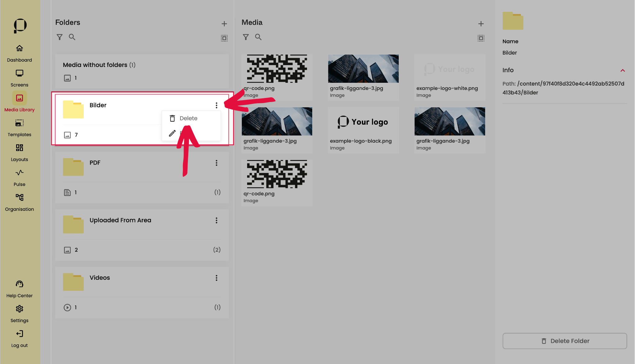The height and width of the screenshot is (364, 635).
Task: Collapse the Info section chevron
Action: coord(622,70)
